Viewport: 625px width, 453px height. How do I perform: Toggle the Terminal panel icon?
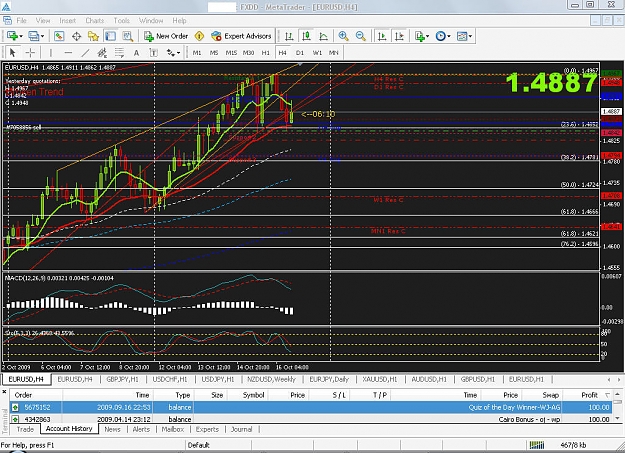[x=110, y=36]
